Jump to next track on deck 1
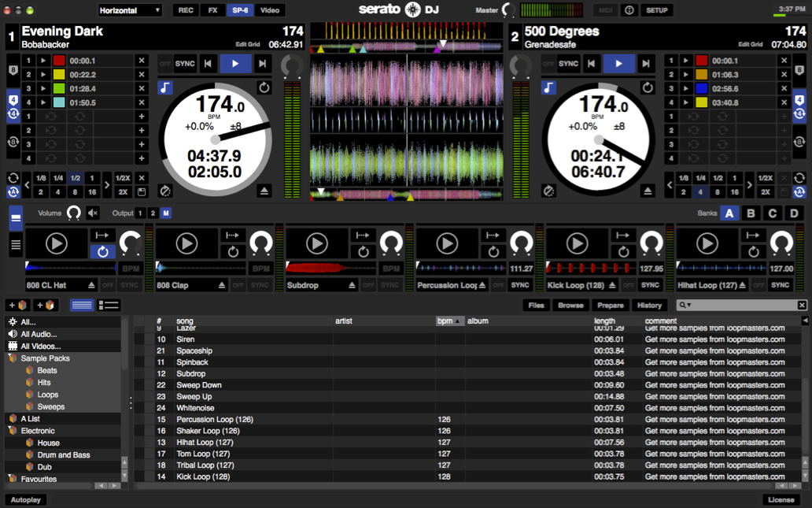The height and width of the screenshot is (508, 812). coord(263,64)
